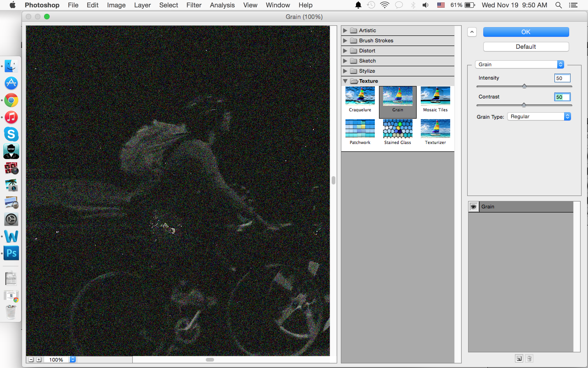Click the preview vertical scrollbar thumb
The height and width of the screenshot is (368, 588).
pyautogui.click(x=333, y=180)
